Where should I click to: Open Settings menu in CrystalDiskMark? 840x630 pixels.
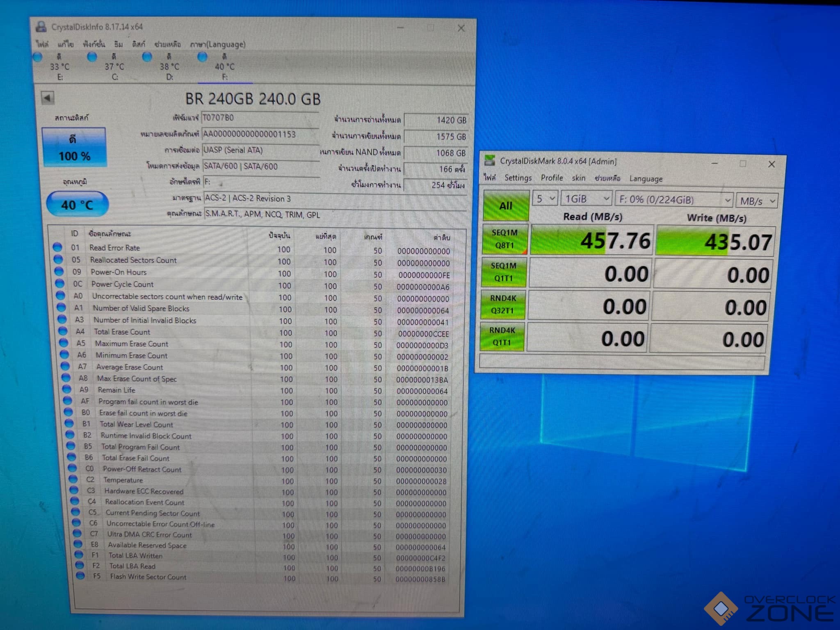[x=518, y=178]
